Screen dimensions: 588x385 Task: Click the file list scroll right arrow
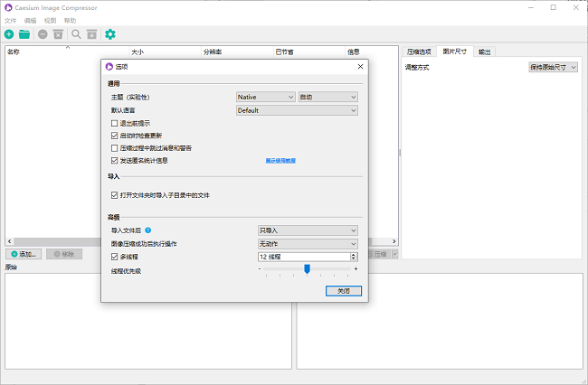click(394, 241)
